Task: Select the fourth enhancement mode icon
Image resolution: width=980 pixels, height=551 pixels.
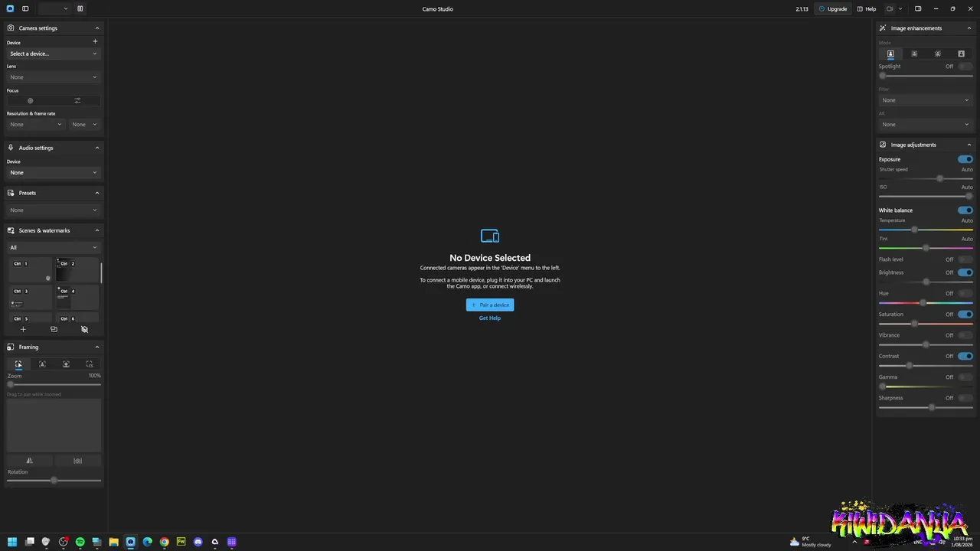Action: 962,54
